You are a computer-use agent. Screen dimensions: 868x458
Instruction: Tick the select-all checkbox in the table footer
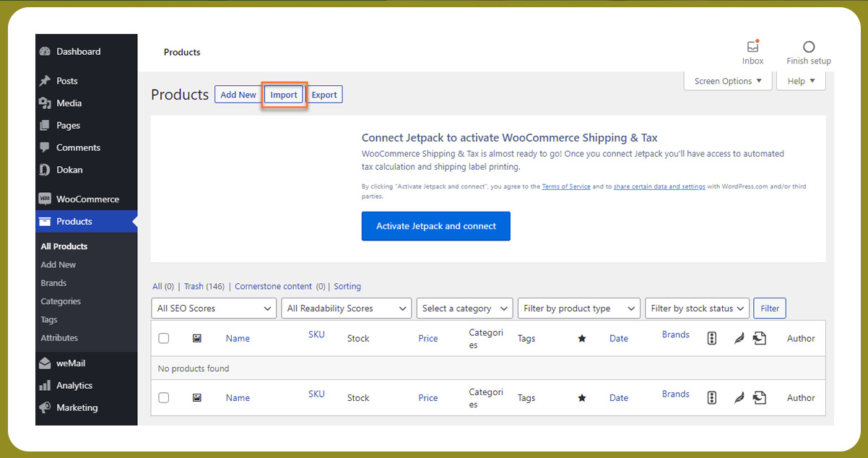point(164,397)
